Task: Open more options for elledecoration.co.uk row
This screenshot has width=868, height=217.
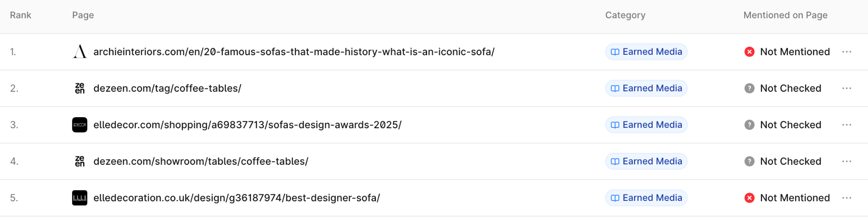Action: tap(847, 198)
